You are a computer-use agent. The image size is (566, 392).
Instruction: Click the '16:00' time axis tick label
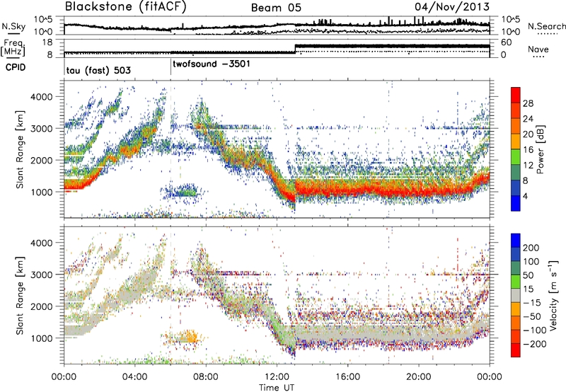(x=347, y=377)
